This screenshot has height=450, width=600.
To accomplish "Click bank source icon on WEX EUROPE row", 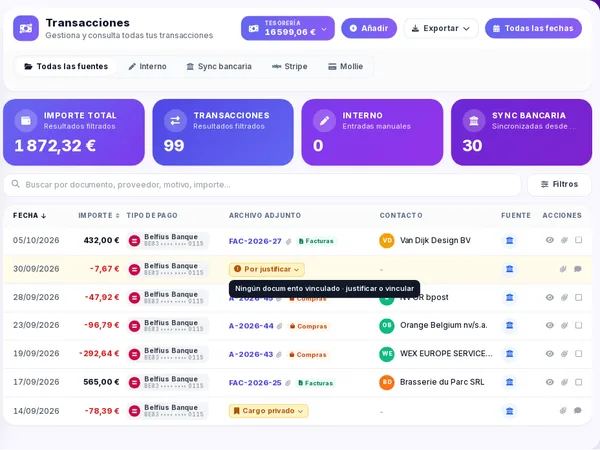I will tap(509, 354).
